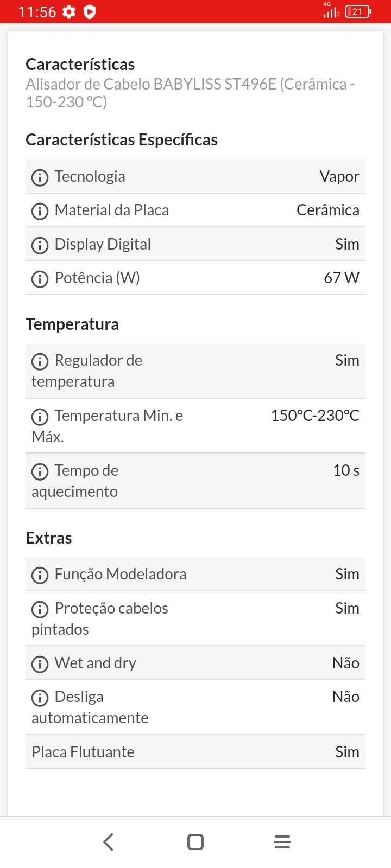Tap the product title Alisador de Cabelo BABYLISS

click(191, 93)
